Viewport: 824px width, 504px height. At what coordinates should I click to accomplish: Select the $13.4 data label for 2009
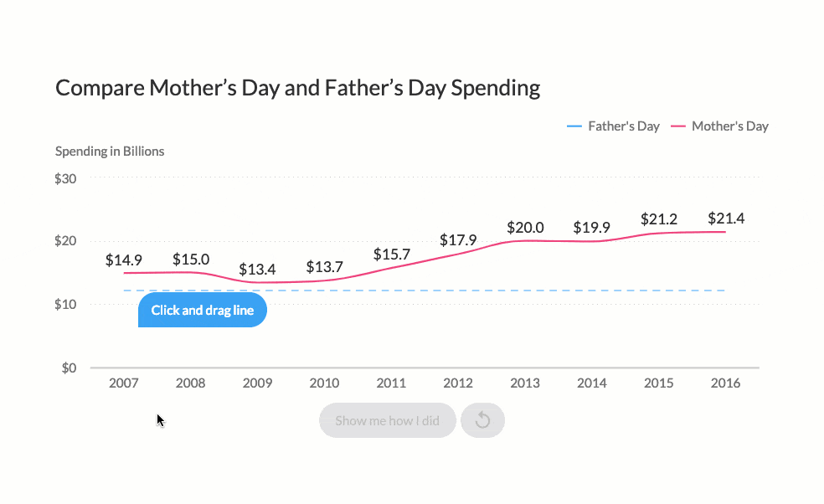(257, 270)
